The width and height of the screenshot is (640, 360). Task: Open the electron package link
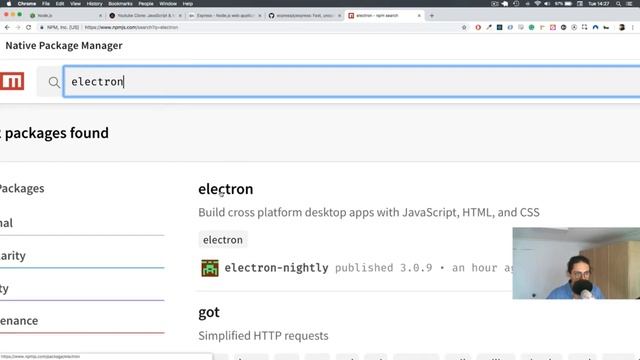point(226,189)
